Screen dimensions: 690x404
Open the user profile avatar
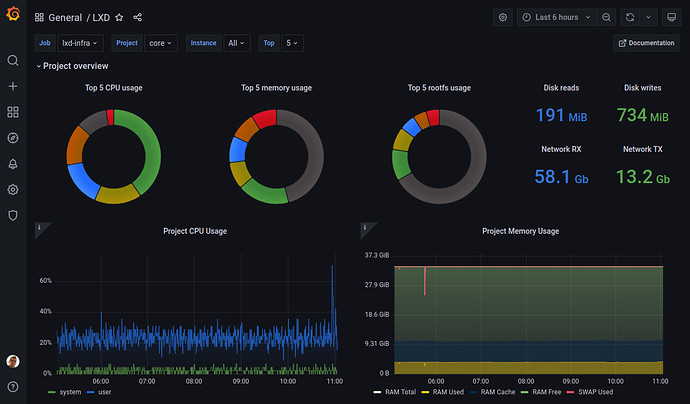13,361
